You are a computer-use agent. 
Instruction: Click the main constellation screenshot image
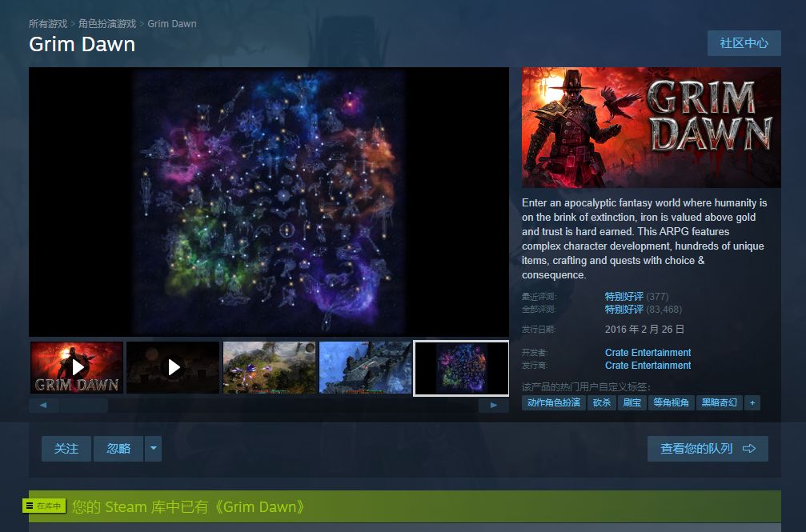[269, 202]
